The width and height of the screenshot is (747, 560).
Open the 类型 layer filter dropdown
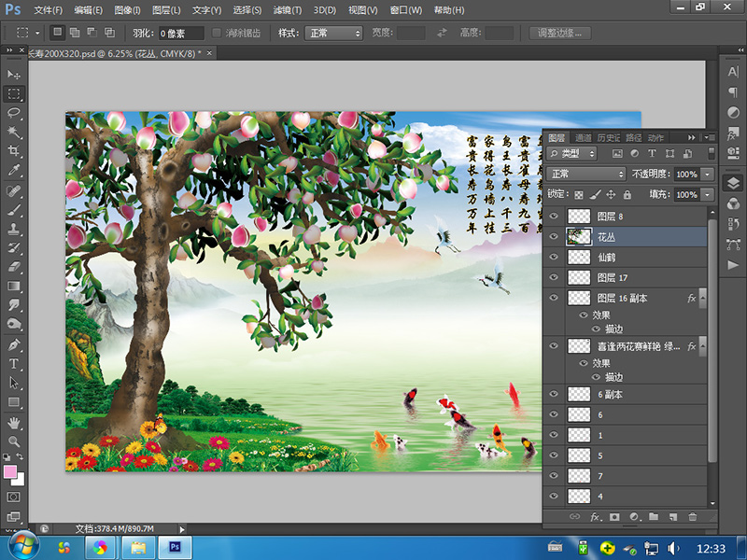pyautogui.click(x=571, y=153)
